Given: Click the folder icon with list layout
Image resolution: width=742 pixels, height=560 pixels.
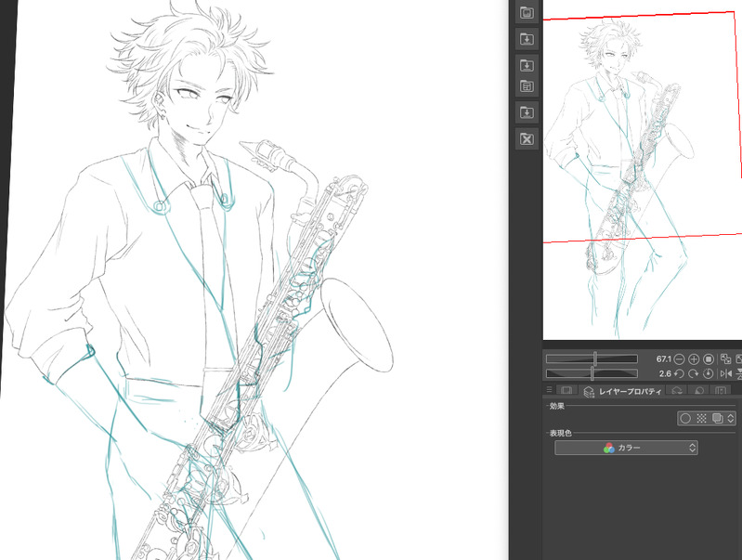Looking at the screenshot, I should coord(527,86).
